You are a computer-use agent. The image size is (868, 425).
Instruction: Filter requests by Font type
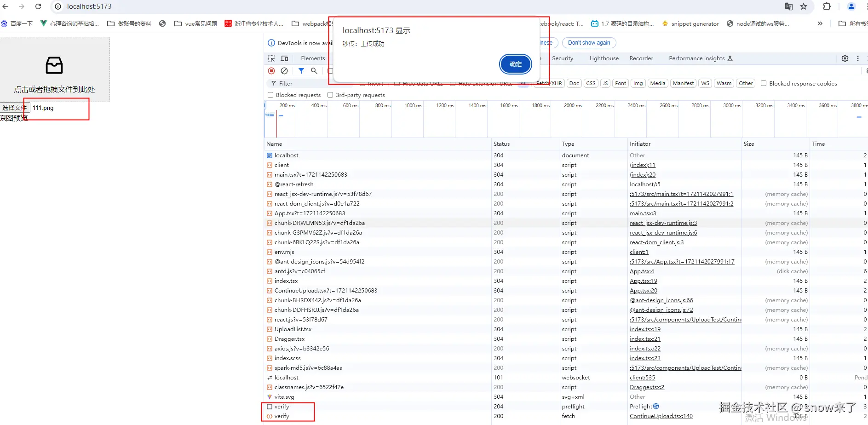click(x=621, y=83)
